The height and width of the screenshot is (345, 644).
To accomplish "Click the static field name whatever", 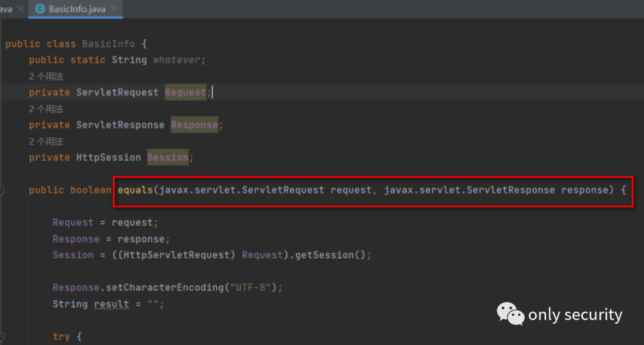I will point(176,60).
